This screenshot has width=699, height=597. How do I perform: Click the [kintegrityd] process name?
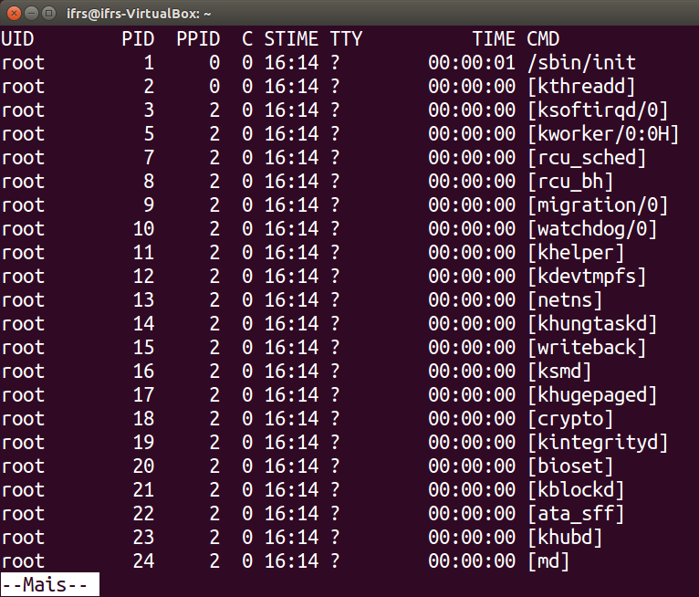coord(597,442)
